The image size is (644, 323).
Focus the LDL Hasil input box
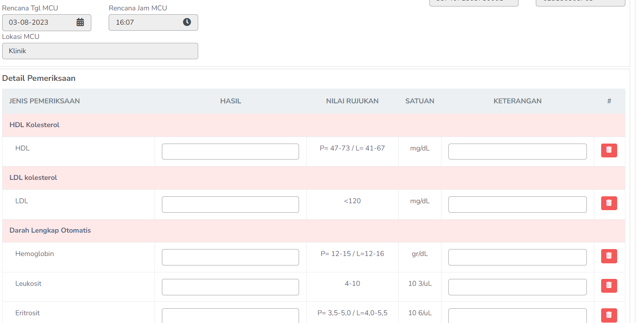coord(230,205)
